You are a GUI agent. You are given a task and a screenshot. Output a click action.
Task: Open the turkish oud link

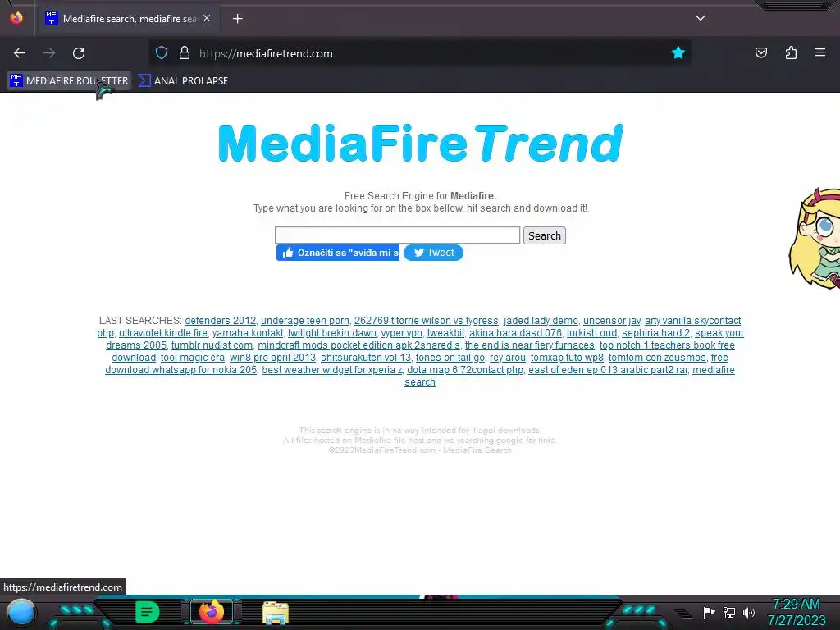pos(591,333)
